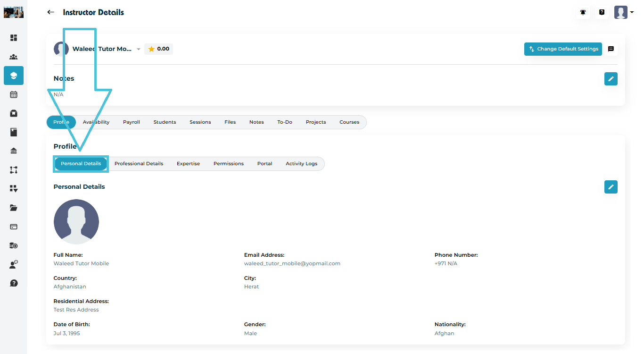Click the 0.00 star rating badge
644x354 pixels.
(x=158, y=49)
